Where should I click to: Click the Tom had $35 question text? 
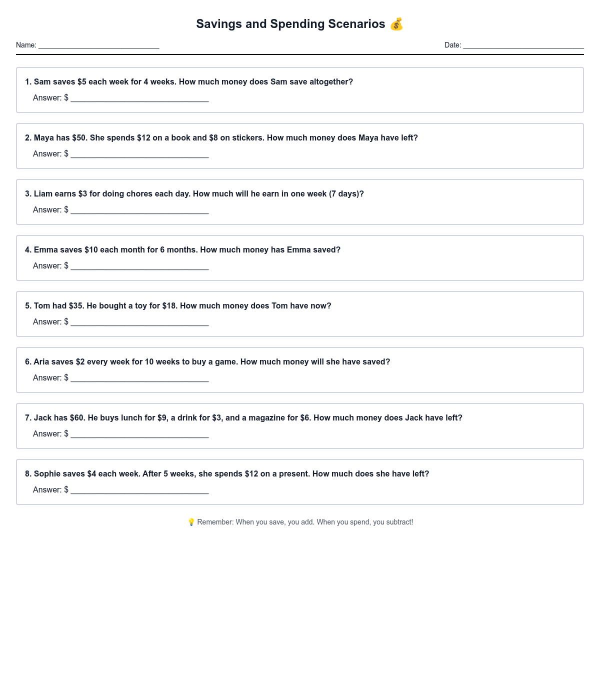[178, 305]
